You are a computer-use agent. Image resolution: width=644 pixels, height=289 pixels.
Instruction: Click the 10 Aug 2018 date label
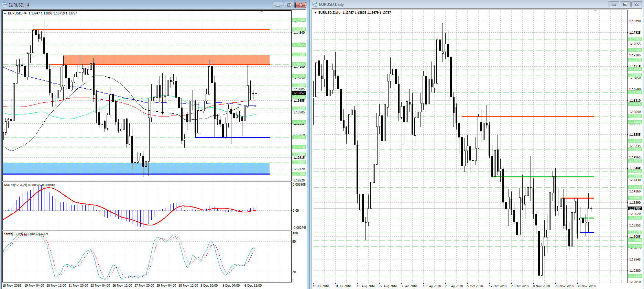[366, 286]
